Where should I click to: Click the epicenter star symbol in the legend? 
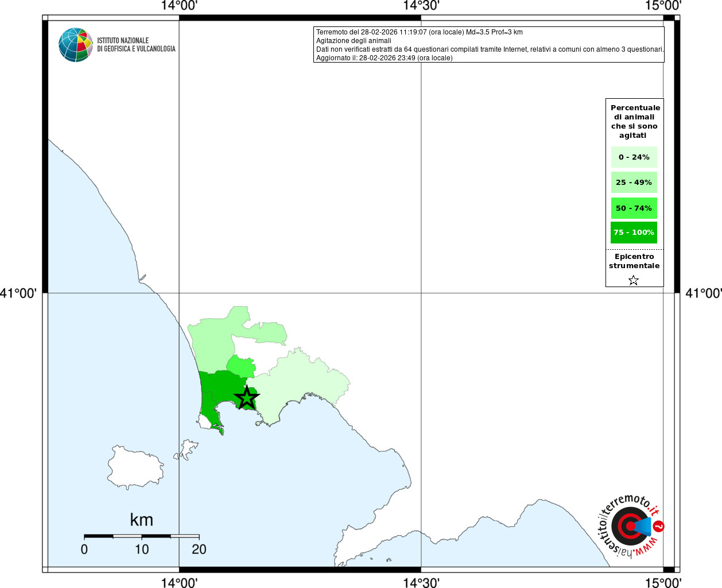pos(634,280)
